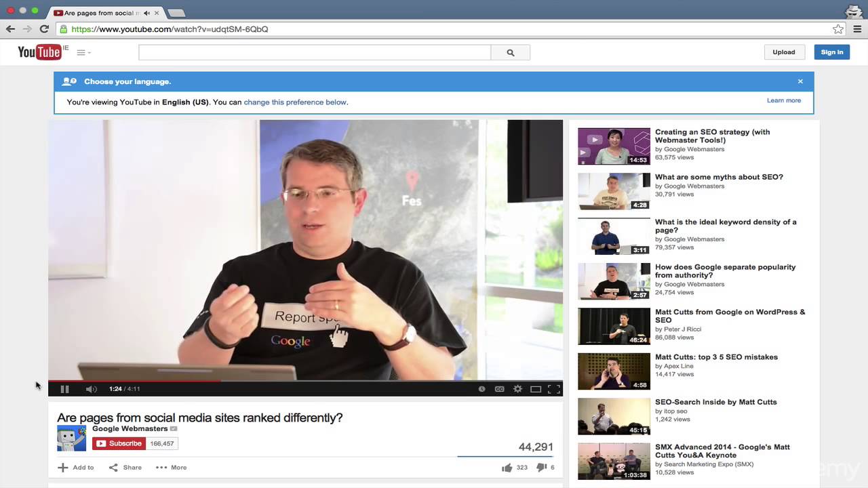The width and height of the screenshot is (868, 488).
Task: Open Google Webmasters channel name link
Action: 130,428
